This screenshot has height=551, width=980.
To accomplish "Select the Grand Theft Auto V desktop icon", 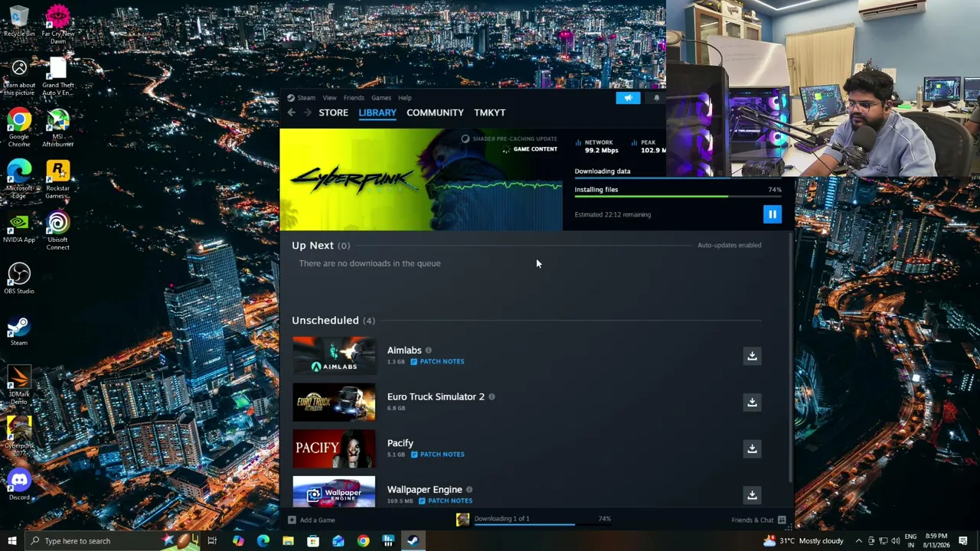I will pyautogui.click(x=57, y=77).
